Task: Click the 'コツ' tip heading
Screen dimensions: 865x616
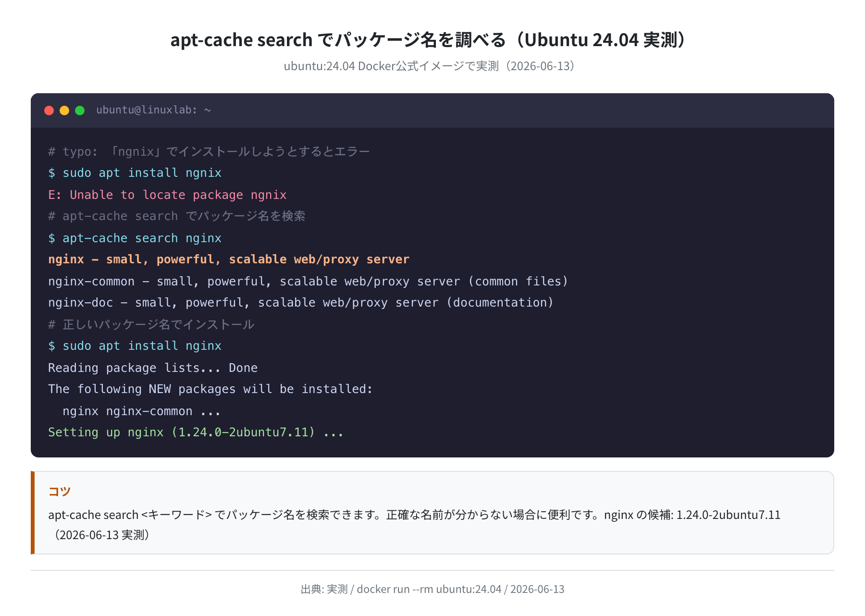Action: point(60,491)
